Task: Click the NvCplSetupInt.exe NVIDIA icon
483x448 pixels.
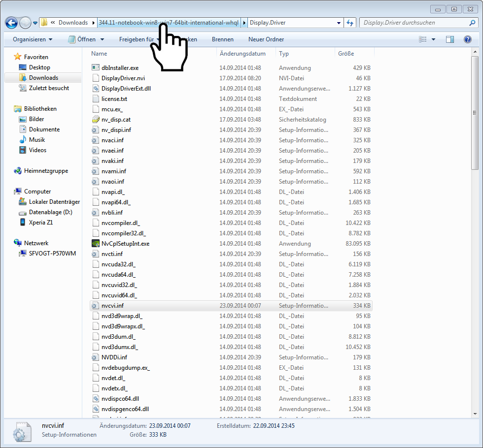Action: (96, 243)
